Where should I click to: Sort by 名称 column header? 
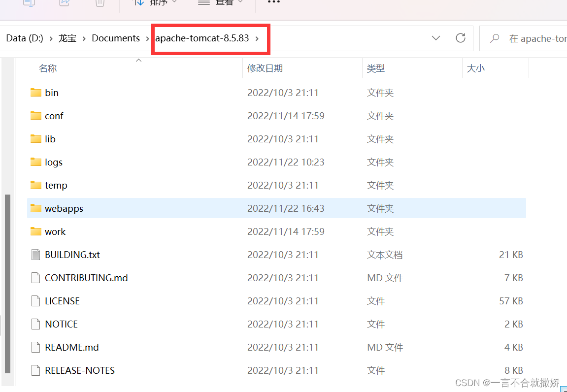[x=48, y=68]
